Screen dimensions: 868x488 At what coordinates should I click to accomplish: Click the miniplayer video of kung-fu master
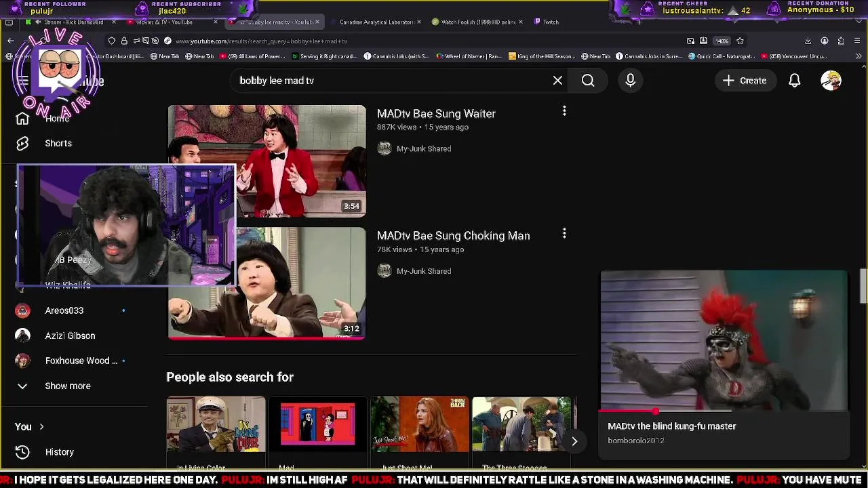724,340
